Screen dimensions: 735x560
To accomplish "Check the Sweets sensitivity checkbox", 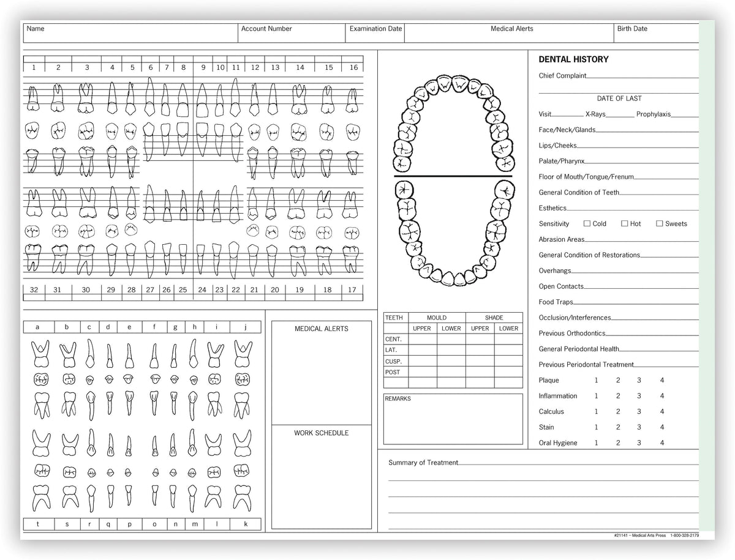I will coord(660,223).
